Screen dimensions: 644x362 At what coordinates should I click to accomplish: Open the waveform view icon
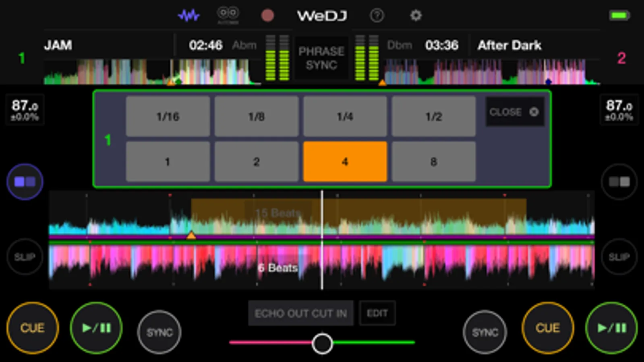(189, 16)
